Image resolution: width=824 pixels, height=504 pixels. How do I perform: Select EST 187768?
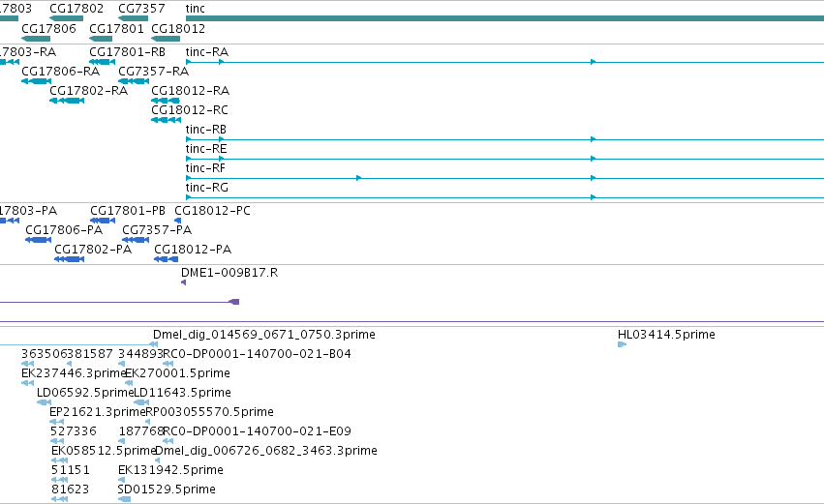[x=142, y=432]
